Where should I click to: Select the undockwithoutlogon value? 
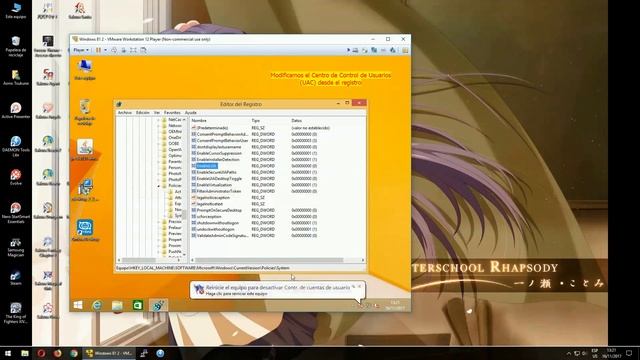216,229
